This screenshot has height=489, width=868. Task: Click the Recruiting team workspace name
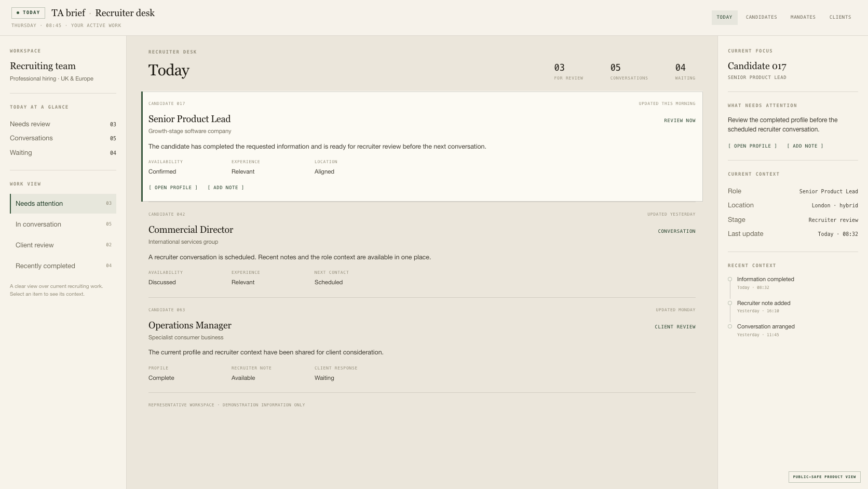43,66
